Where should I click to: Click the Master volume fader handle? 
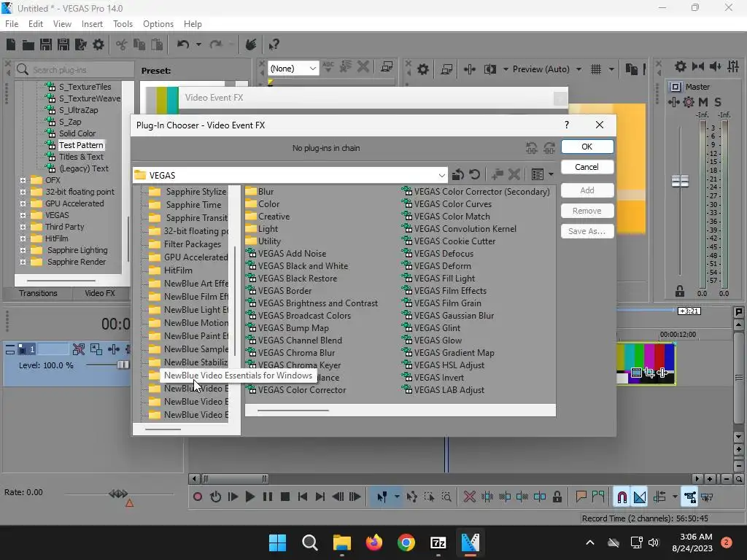(680, 181)
